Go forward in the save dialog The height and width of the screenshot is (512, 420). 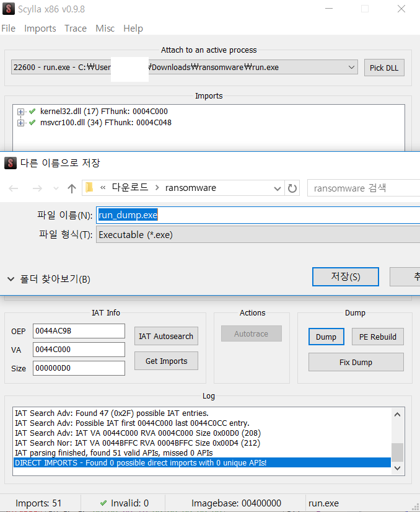click(37, 188)
